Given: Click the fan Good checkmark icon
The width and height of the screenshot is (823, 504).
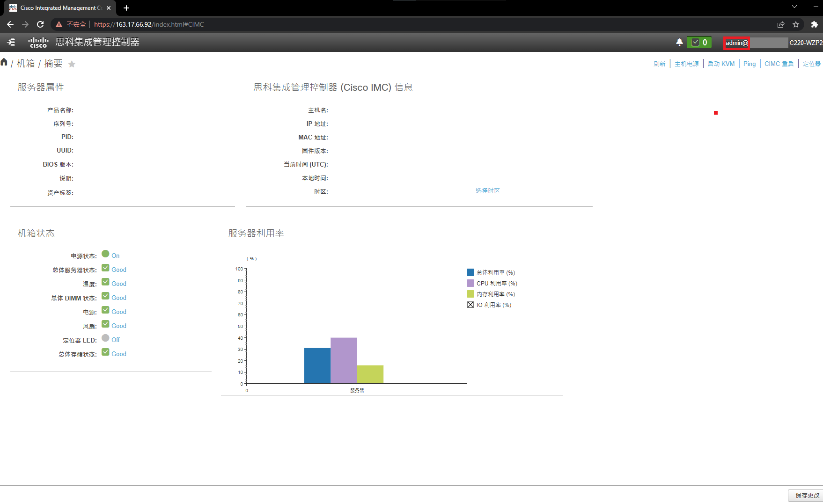Looking at the screenshot, I should (x=105, y=324).
